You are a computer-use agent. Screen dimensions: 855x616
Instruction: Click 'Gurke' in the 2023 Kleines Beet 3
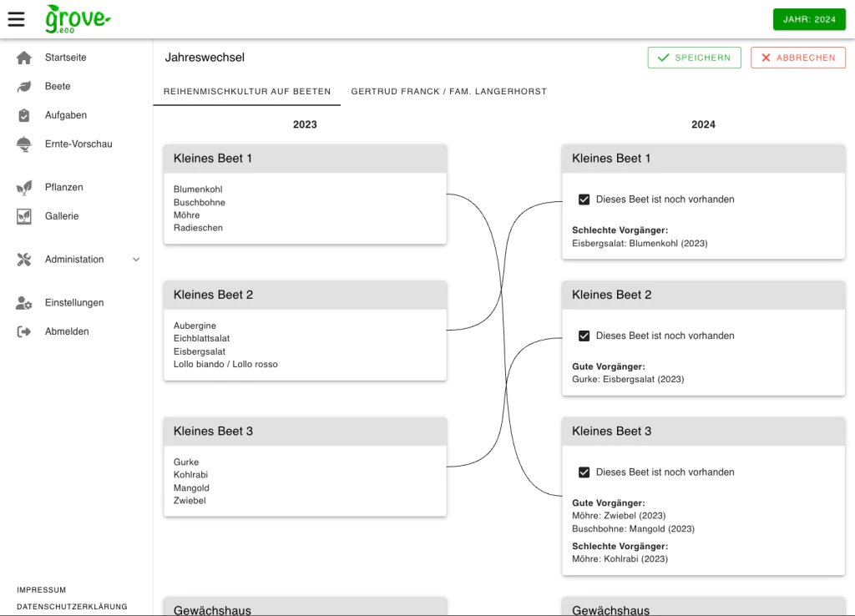point(186,462)
